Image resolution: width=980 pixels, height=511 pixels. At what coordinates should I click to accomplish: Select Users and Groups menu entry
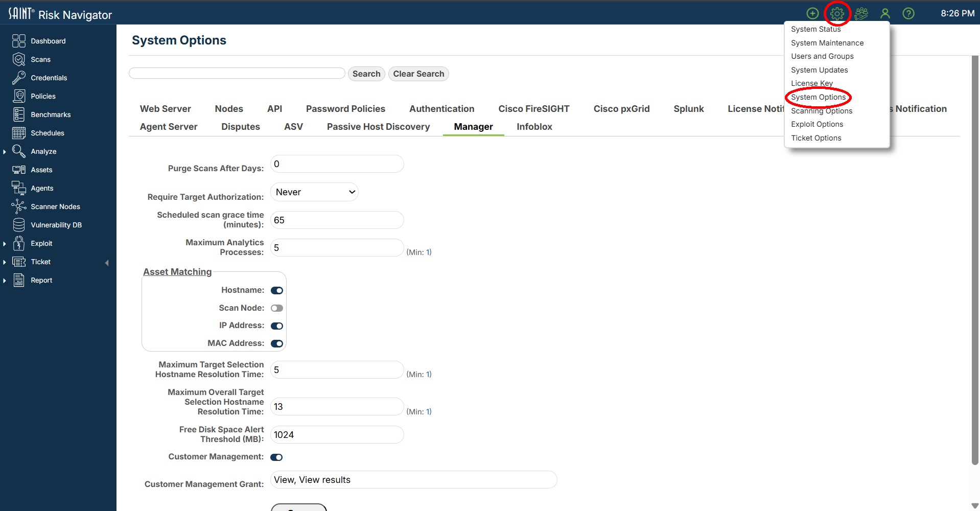click(x=822, y=56)
